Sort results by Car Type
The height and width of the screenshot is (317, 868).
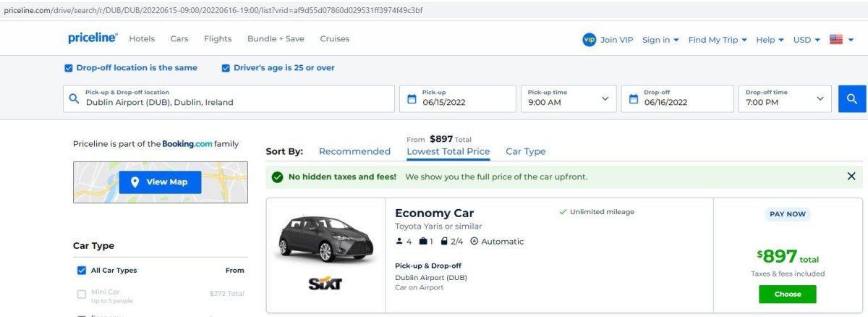tap(525, 152)
